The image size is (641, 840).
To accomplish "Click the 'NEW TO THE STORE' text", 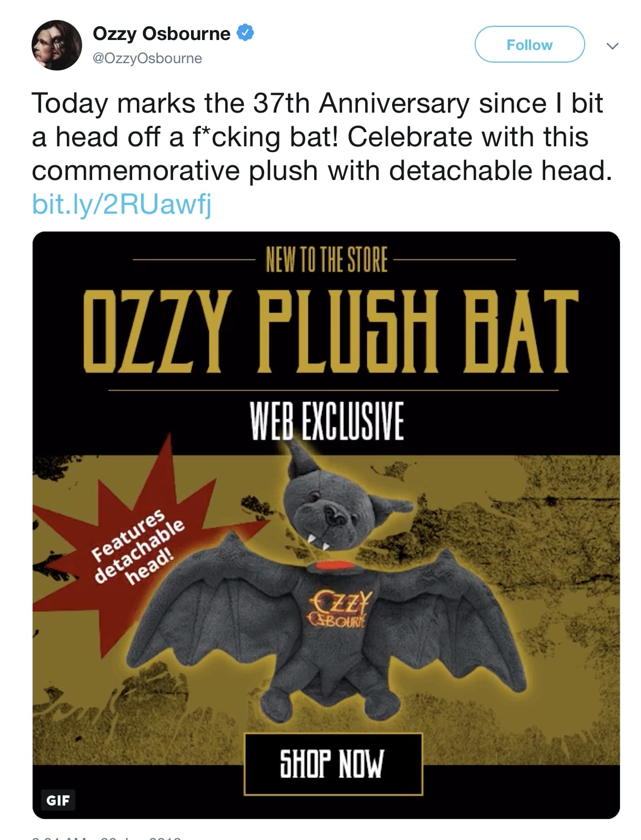I will 326,260.
